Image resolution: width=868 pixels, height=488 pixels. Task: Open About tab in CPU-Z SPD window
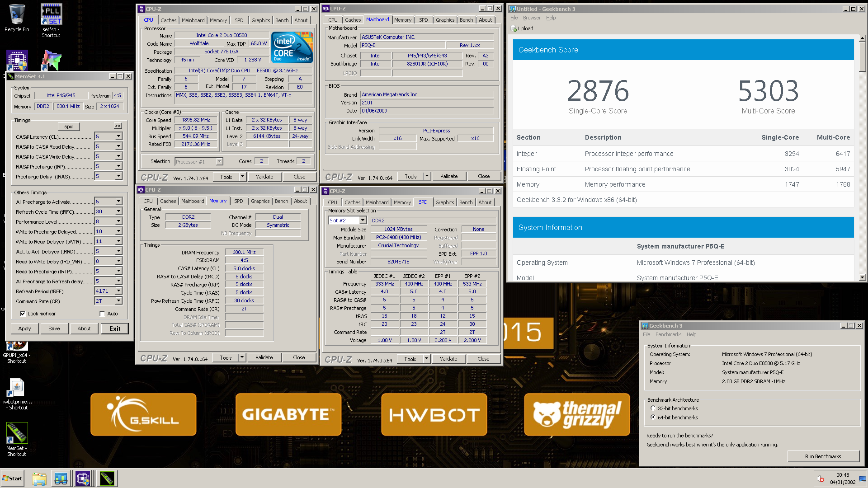[x=485, y=202]
